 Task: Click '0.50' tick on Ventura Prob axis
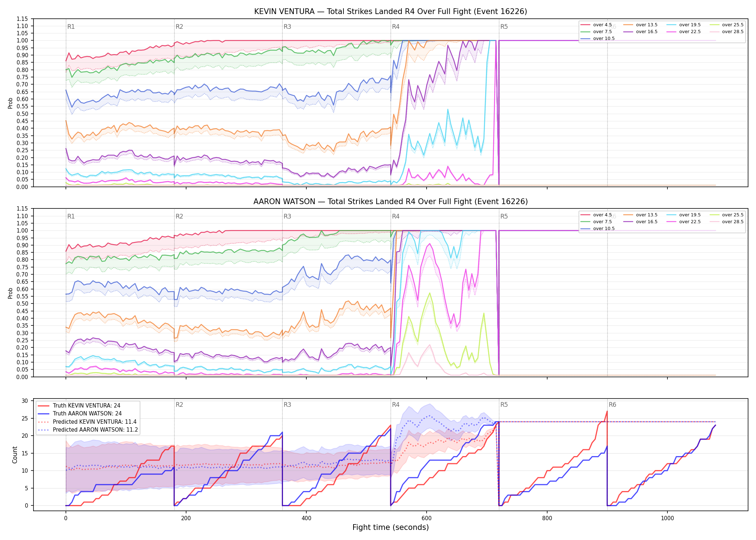tap(22, 114)
